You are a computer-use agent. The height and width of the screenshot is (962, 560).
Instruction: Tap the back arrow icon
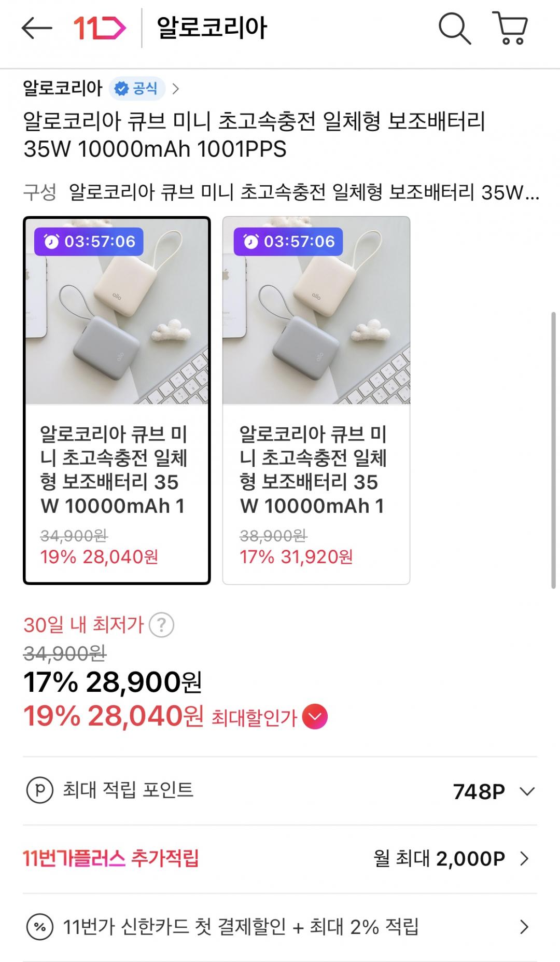(x=36, y=28)
